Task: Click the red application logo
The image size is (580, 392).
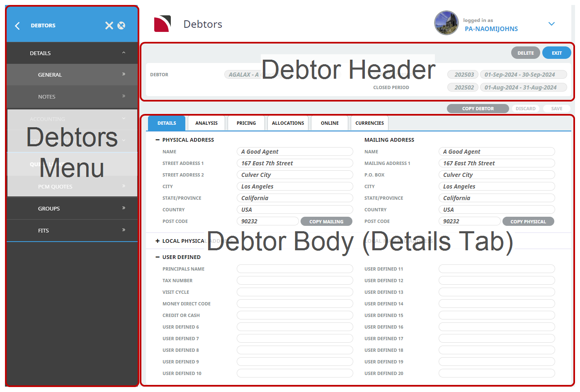Action: coord(163,24)
